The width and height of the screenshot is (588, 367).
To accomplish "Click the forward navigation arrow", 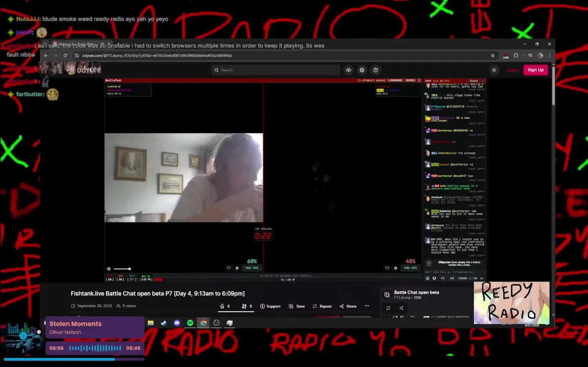I will click(56, 56).
